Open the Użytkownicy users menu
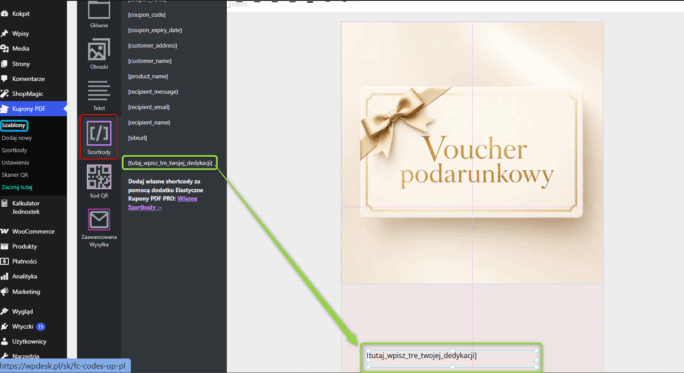The width and height of the screenshot is (684, 373). pyautogui.click(x=29, y=342)
